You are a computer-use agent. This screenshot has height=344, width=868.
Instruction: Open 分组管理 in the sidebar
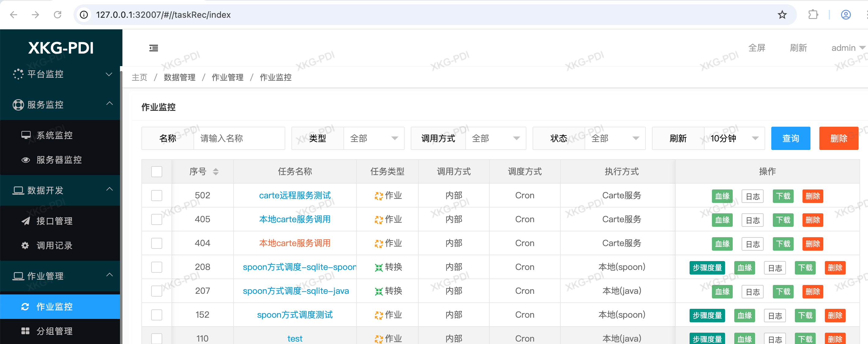pyautogui.click(x=54, y=331)
